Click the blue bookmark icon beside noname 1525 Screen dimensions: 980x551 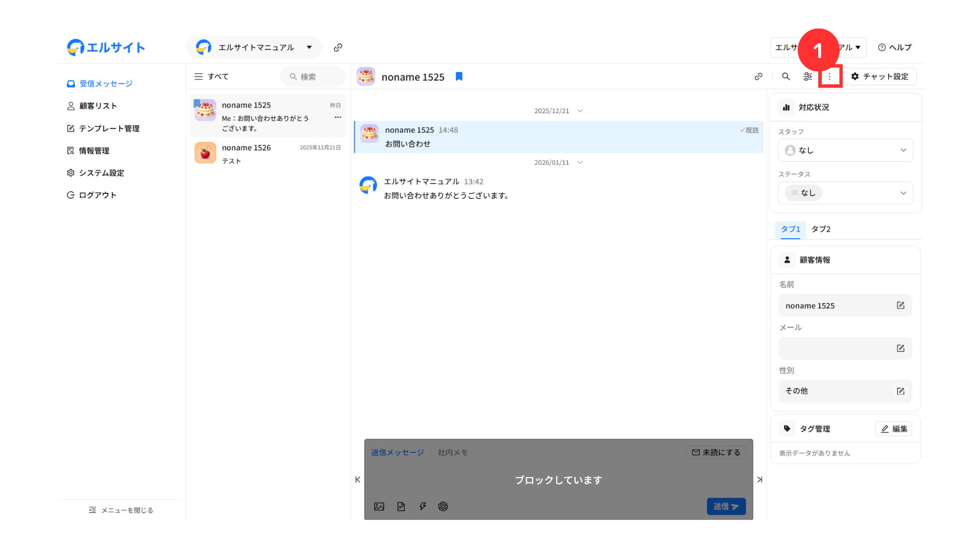pos(459,77)
